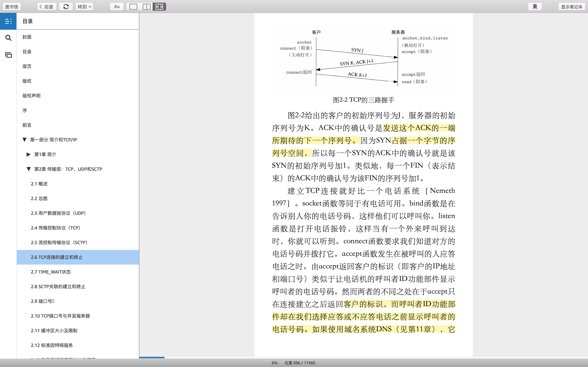The height and width of the screenshot is (367, 588).
Task: Open the flashcards panel icon
Action: pyautogui.click(x=8, y=55)
